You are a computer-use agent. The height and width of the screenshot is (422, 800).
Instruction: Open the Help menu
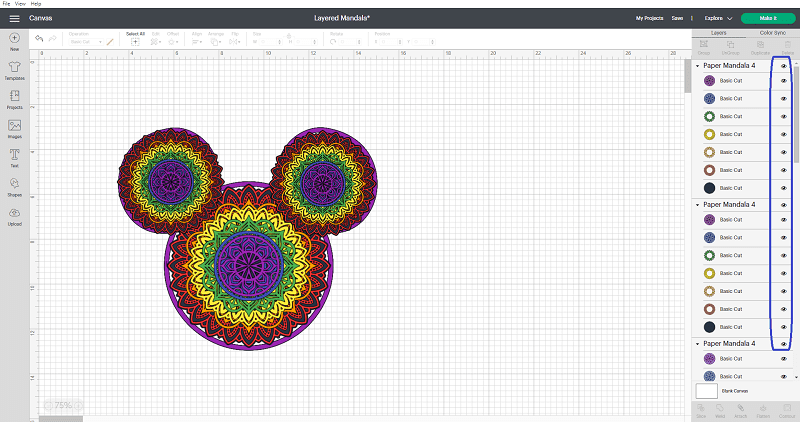[x=36, y=4]
